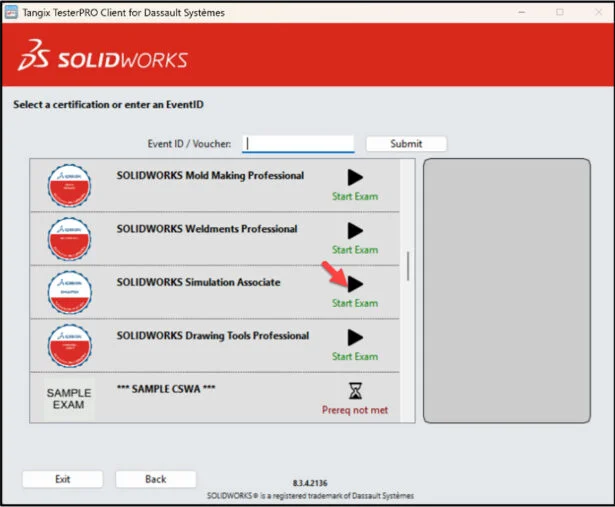Focus the Event ID / Voucher text field
Viewport: 615px width, 507px height.
pos(298,143)
